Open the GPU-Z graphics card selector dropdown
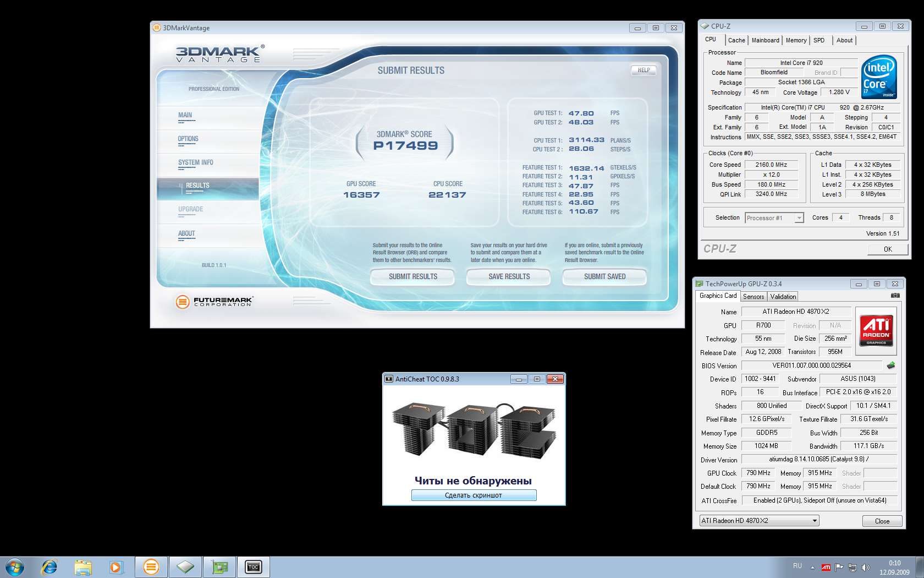This screenshot has width=924, height=578. tap(760, 521)
